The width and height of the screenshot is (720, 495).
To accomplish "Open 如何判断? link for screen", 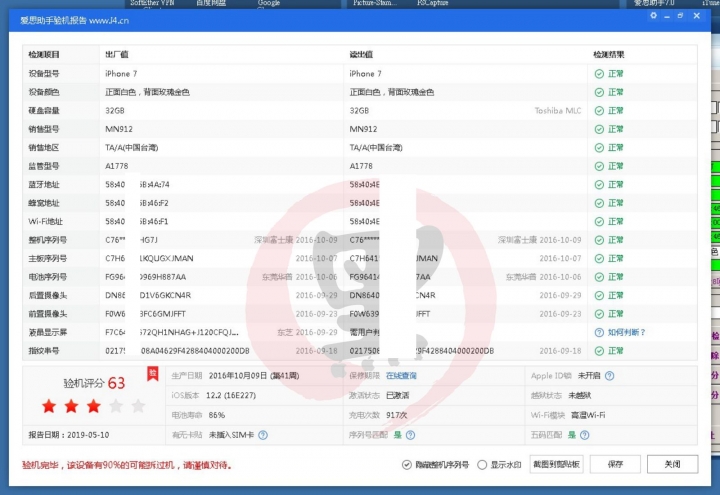I will tap(626, 332).
